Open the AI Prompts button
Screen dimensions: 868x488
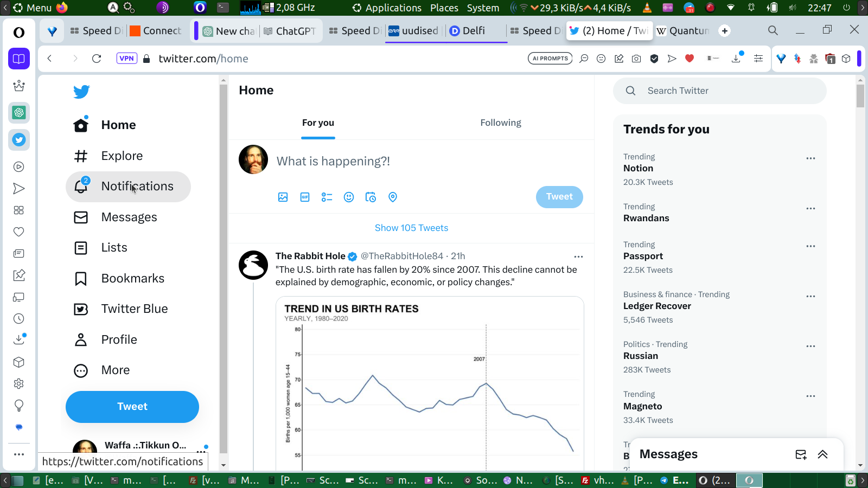pos(550,59)
